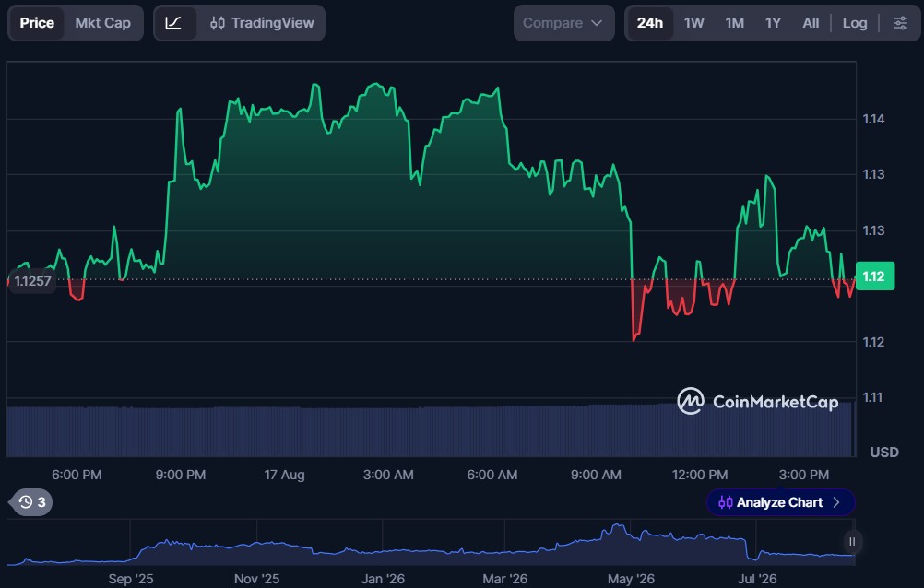Viewport: 924px width, 588px height.
Task: Select the 1W time range
Action: 694,23
